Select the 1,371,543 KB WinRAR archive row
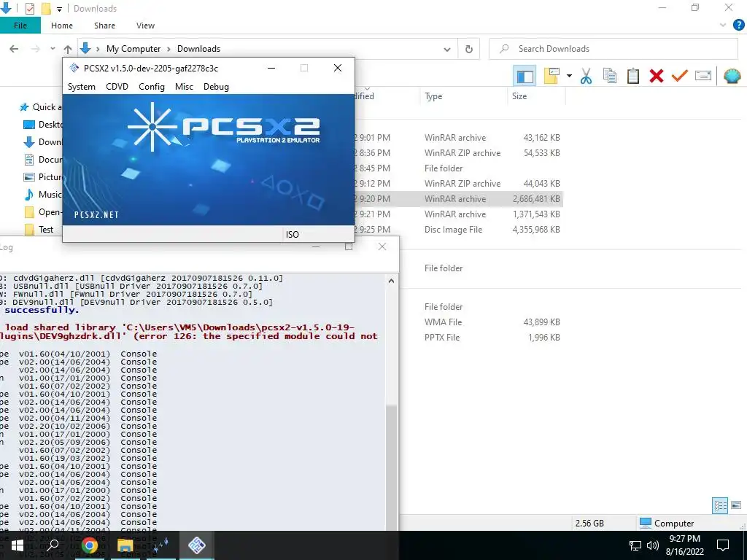747x560 pixels. (458, 214)
